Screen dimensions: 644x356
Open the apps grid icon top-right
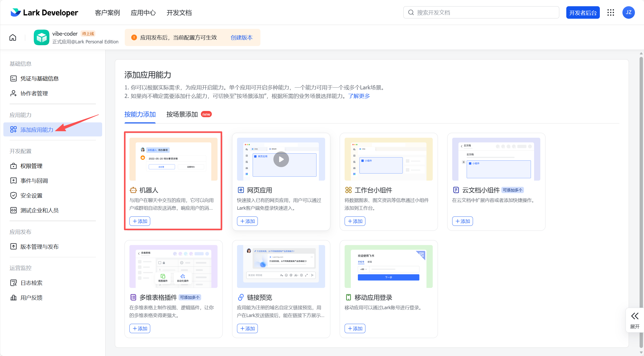coord(611,12)
